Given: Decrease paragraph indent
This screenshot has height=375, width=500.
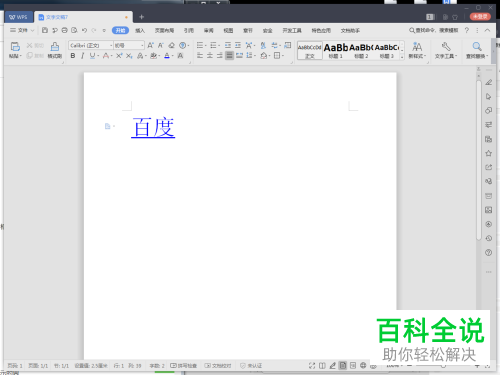Looking at the screenshot, I should pos(228,45).
